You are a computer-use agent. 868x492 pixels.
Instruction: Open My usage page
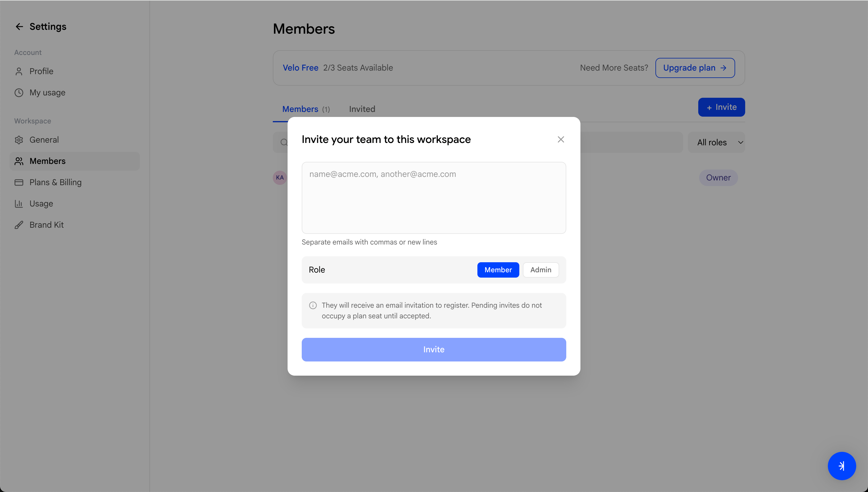click(x=74, y=93)
